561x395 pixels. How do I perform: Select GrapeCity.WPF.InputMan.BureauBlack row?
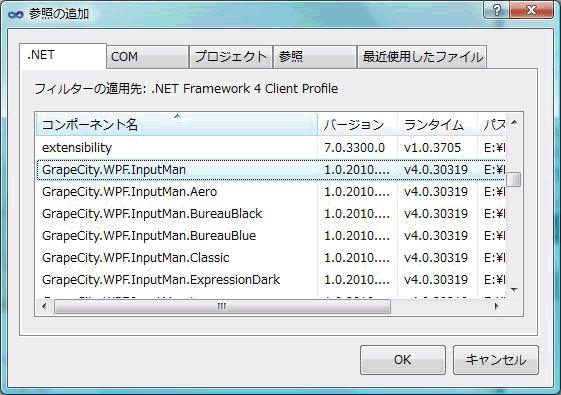click(x=271, y=214)
